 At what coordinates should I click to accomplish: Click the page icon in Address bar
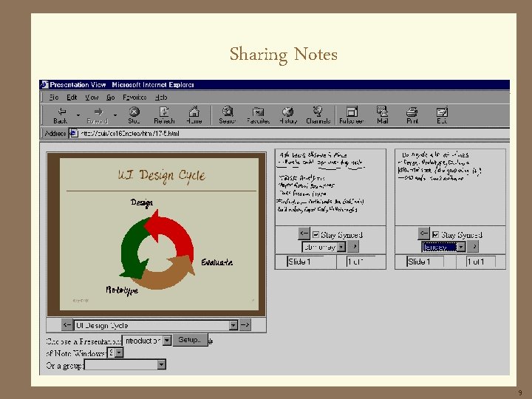pyautogui.click(x=74, y=133)
